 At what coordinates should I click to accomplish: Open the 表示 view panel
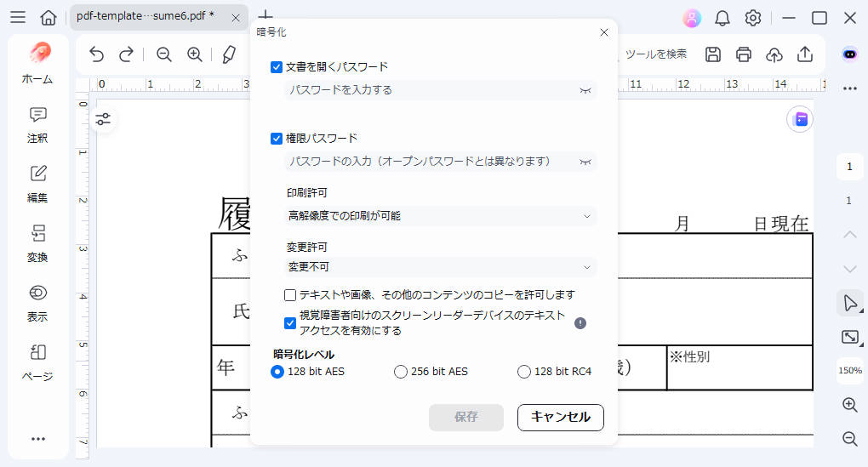coord(37,303)
